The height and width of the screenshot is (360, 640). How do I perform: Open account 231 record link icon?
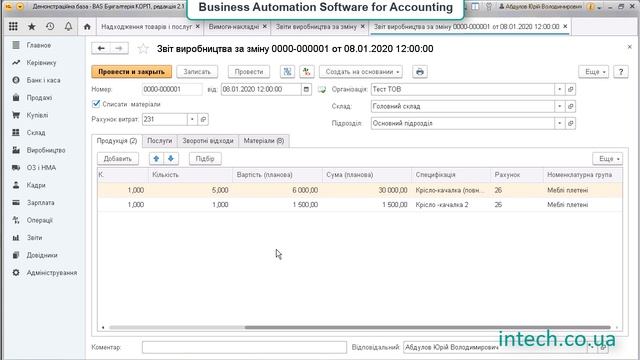(x=203, y=119)
